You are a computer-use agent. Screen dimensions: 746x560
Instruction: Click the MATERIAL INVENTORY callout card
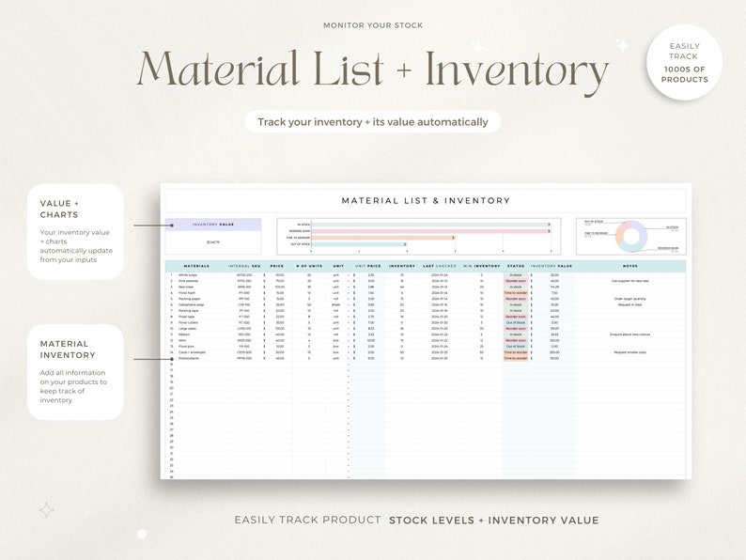[x=75, y=372]
